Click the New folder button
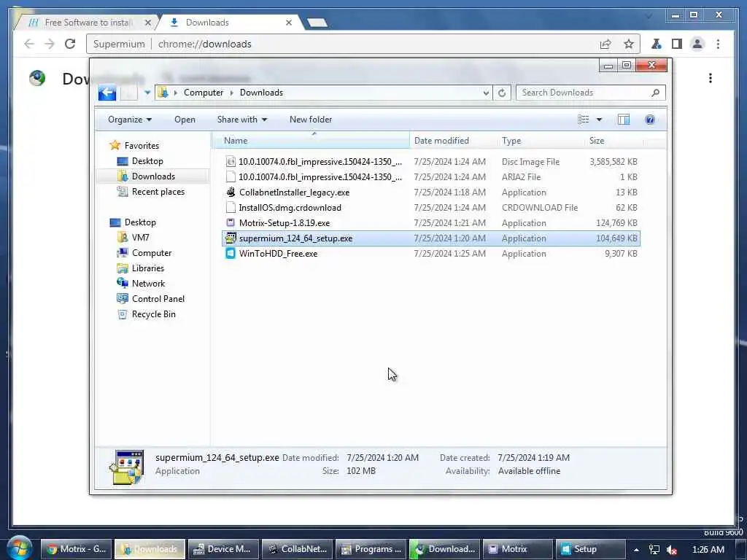 pyautogui.click(x=311, y=120)
